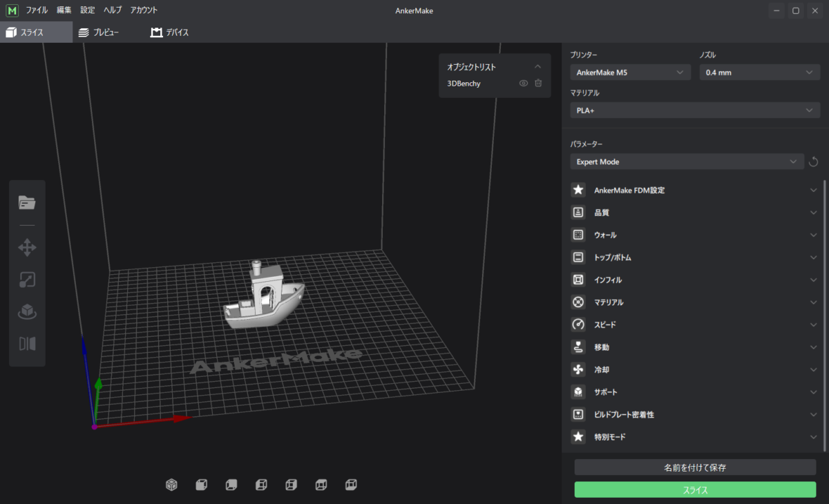Delete 3DBenchy using the trash icon

[x=538, y=84]
